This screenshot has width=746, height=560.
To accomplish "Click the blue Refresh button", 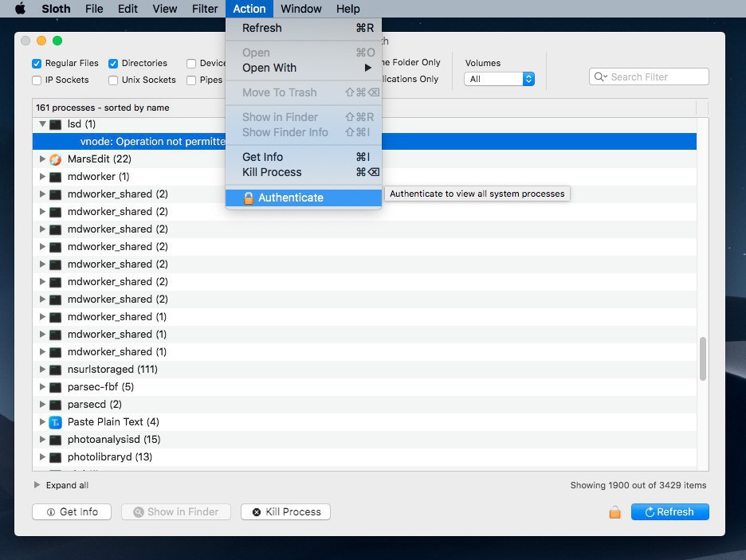I will pos(669,512).
